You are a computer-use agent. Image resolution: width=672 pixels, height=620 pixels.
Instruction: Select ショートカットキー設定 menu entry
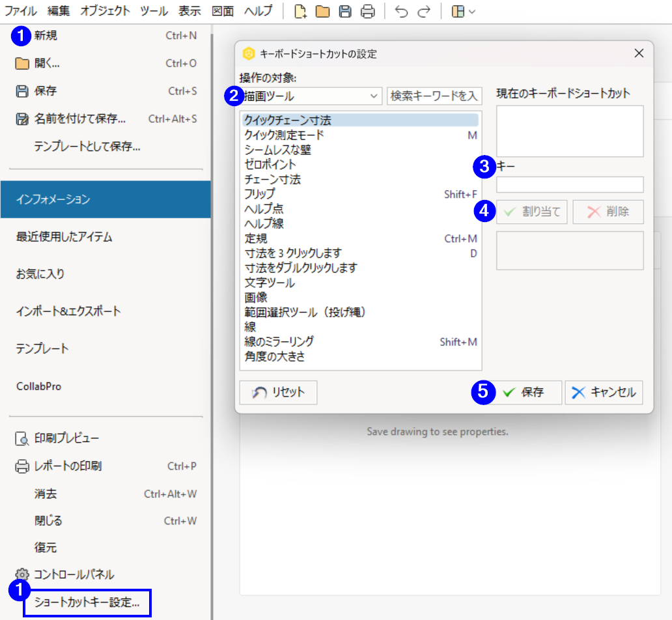point(87,602)
